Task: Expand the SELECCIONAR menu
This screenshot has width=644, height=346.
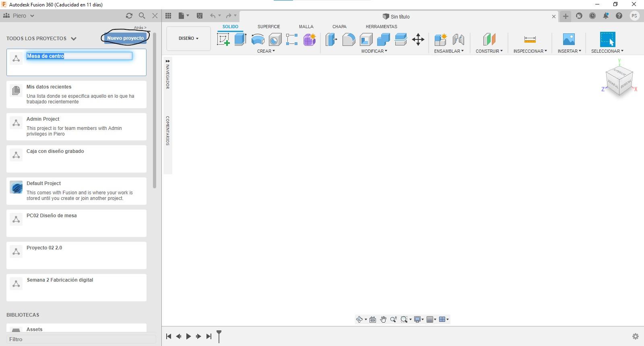Action: coord(607,51)
